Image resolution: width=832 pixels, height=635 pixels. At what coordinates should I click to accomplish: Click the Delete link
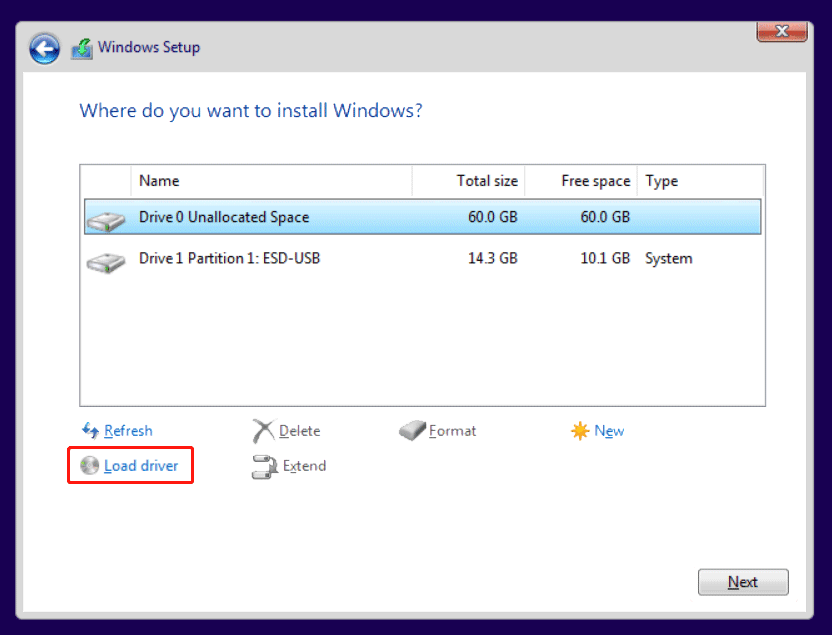pyautogui.click(x=299, y=431)
